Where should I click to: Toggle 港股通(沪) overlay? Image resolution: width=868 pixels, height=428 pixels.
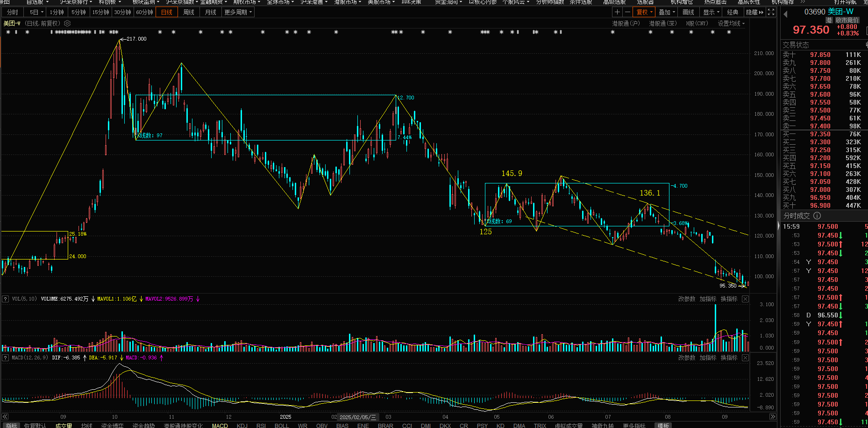click(626, 23)
